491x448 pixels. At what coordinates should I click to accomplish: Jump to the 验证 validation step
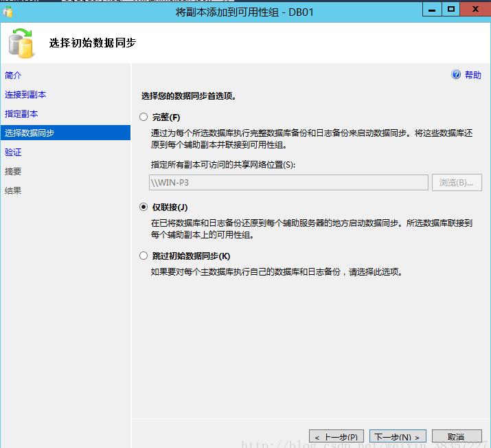13,152
